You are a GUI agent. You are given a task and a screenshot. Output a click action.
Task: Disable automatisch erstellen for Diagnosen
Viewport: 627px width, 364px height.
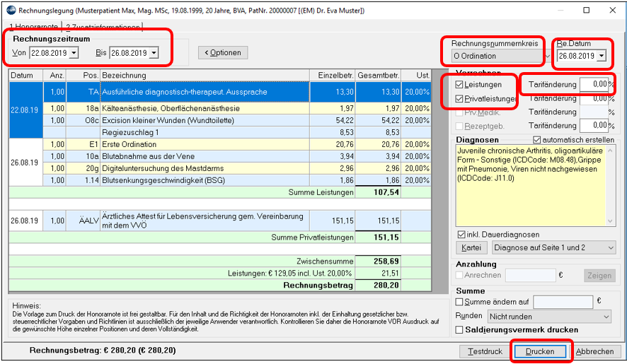coord(536,140)
